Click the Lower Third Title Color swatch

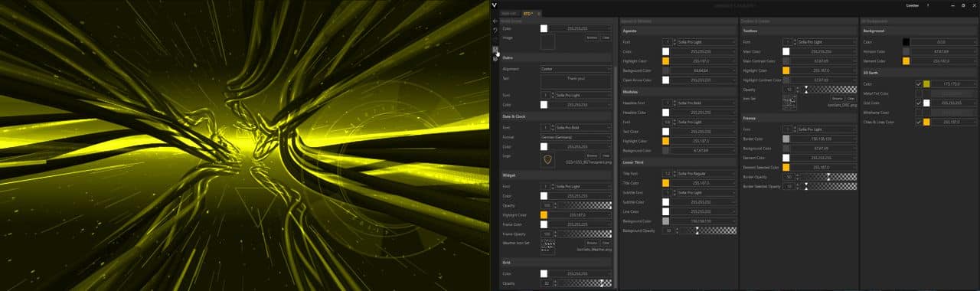pyautogui.click(x=665, y=183)
